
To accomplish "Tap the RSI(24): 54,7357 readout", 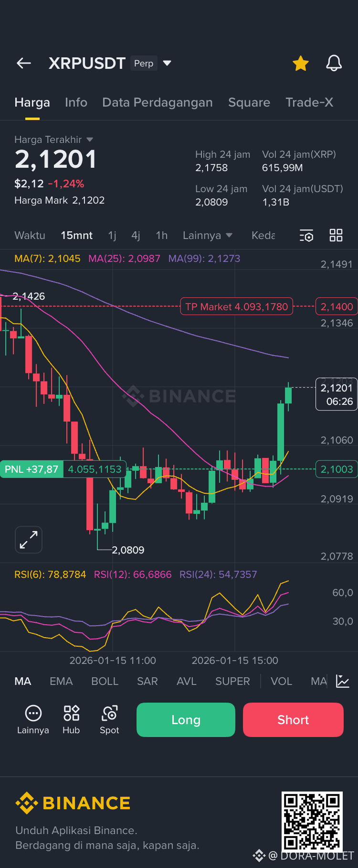I will pyautogui.click(x=218, y=575).
